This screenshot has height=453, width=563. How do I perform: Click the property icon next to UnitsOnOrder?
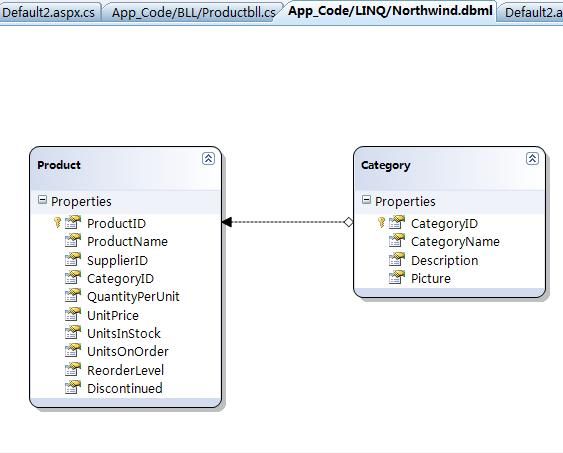pos(73,351)
